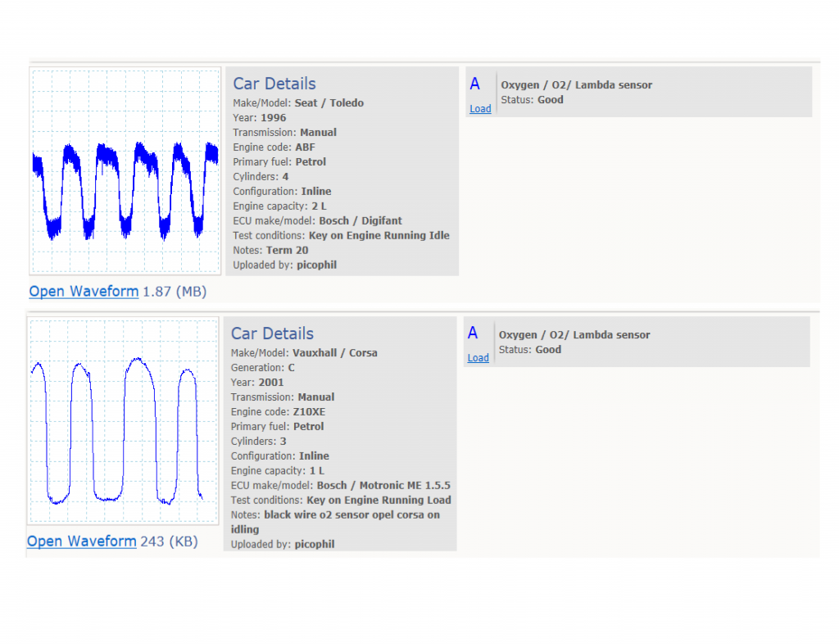839x644 pixels.
Task: Click the 'Bosch / Digifant' ECU text
Action: 361,221
